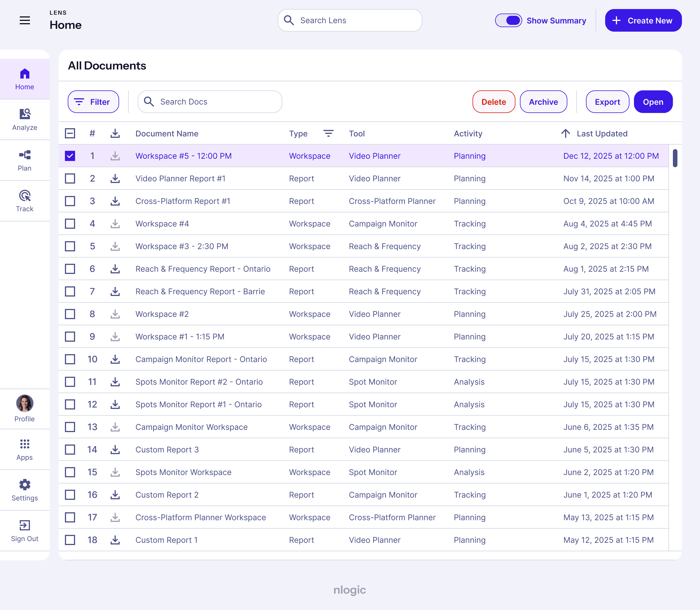The width and height of the screenshot is (700, 610).
Task: Open the Apps grid icon
Action: point(25,444)
